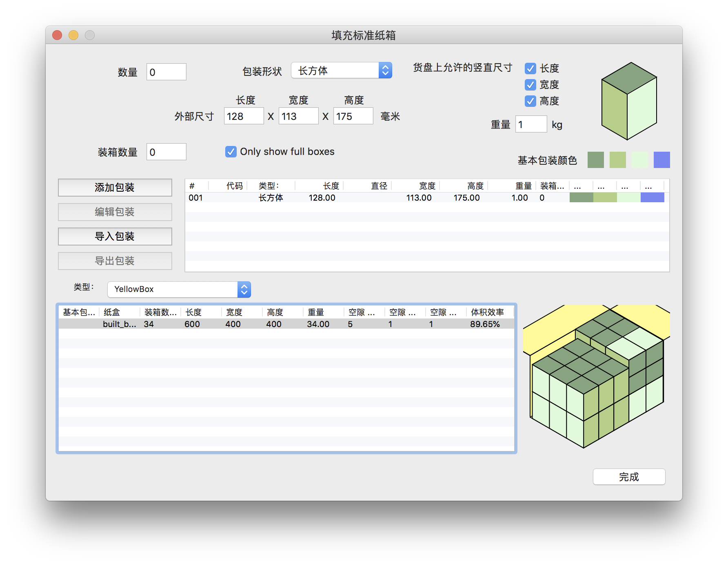Open the 类型 YellowBox dropdown

179,290
